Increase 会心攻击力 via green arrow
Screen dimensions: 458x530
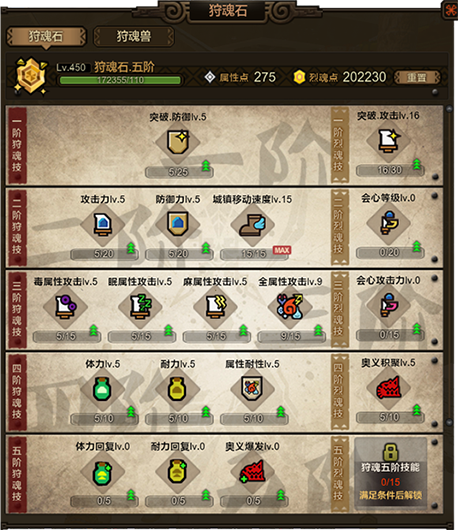(416, 330)
